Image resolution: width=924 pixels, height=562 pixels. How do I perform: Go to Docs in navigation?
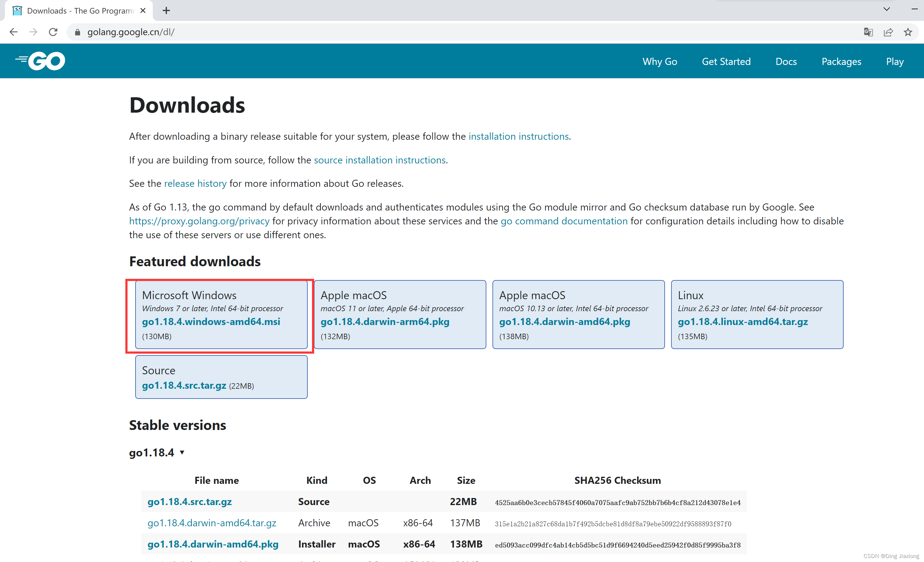click(786, 62)
